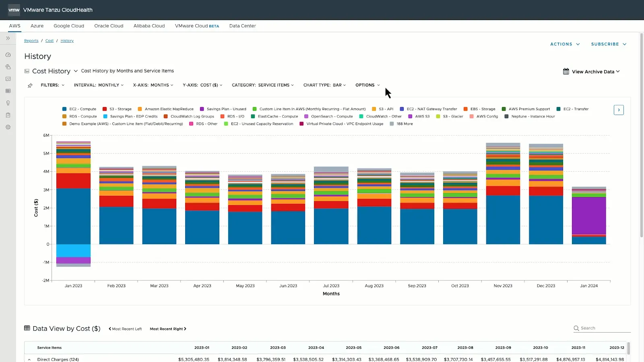Expand the left sidebar with double-chevron icon
The height and width of the screenshot is (362, 644).
(x=8, y=38)
